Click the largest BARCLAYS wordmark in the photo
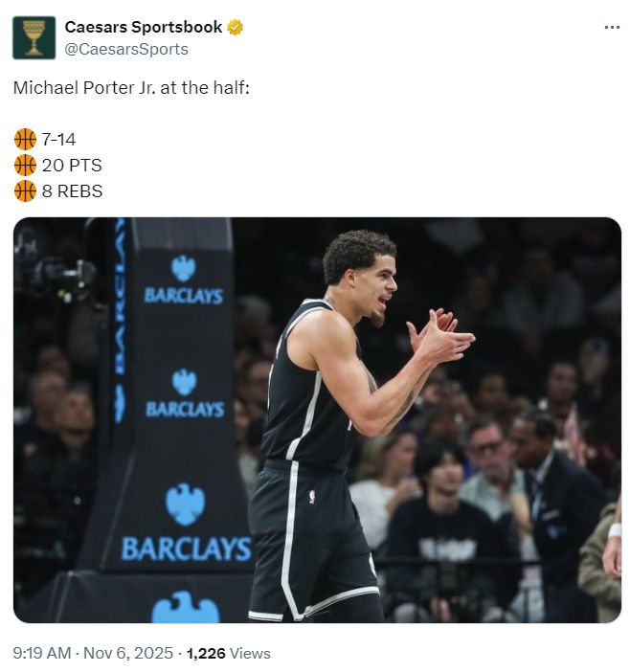 click(x=186, y=549)
